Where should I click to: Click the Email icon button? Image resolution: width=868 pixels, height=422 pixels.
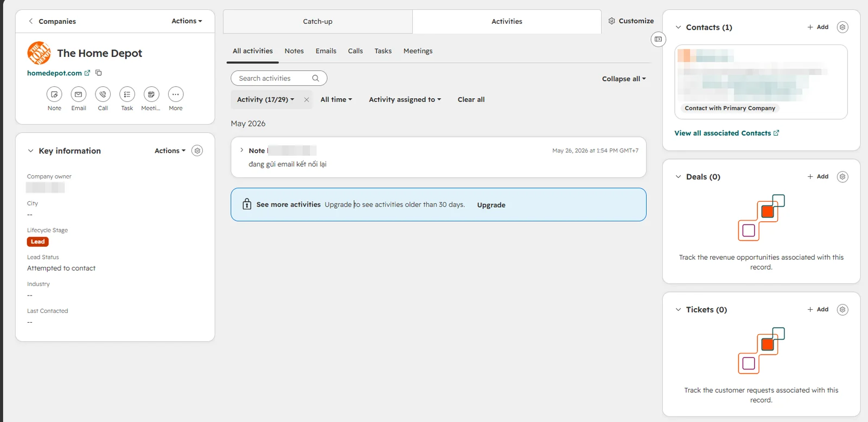tap(79, 94)
